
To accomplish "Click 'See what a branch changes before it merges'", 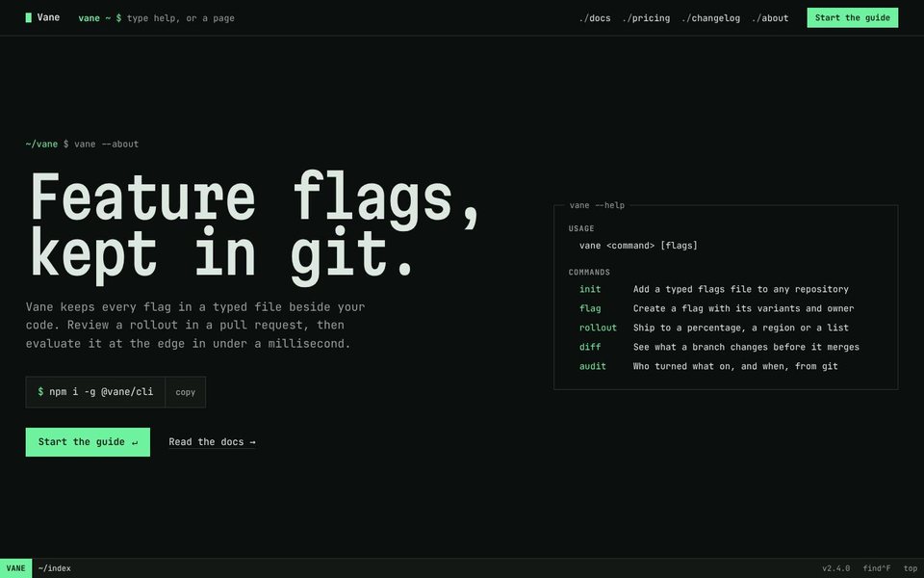I will 746,347.
